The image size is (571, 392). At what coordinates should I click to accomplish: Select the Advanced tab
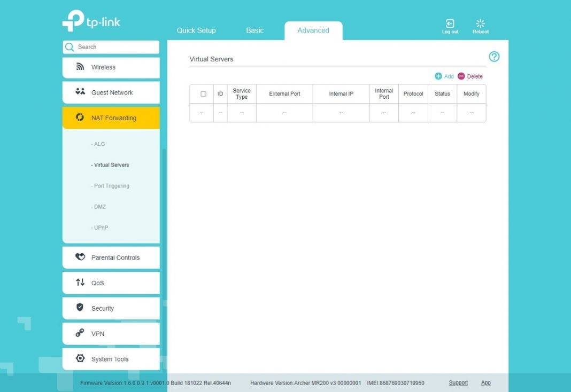coord(313,30)
